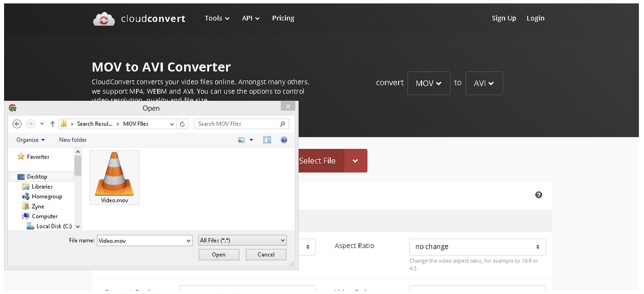The height and width of the screenshot is (294, 644).
Task: Open dialog help question mark icon
Action: click(284, 140)
